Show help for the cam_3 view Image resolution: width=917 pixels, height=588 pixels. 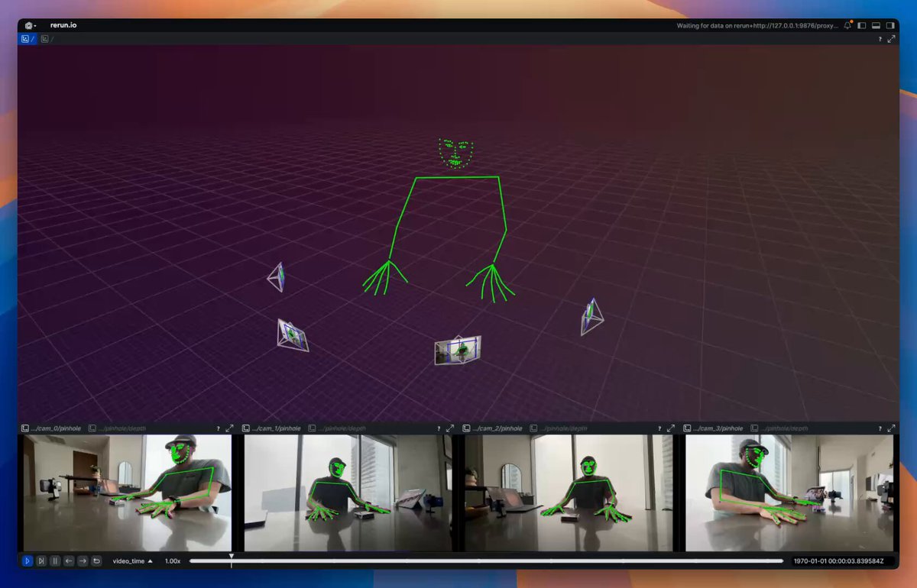pyautogui.click(x=880, y=428)
